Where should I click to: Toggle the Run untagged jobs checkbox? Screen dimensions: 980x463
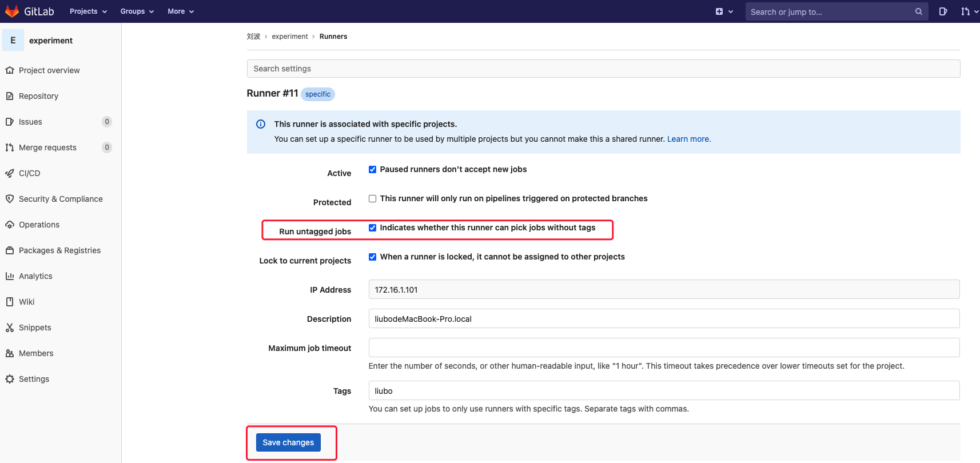(372, 227)
